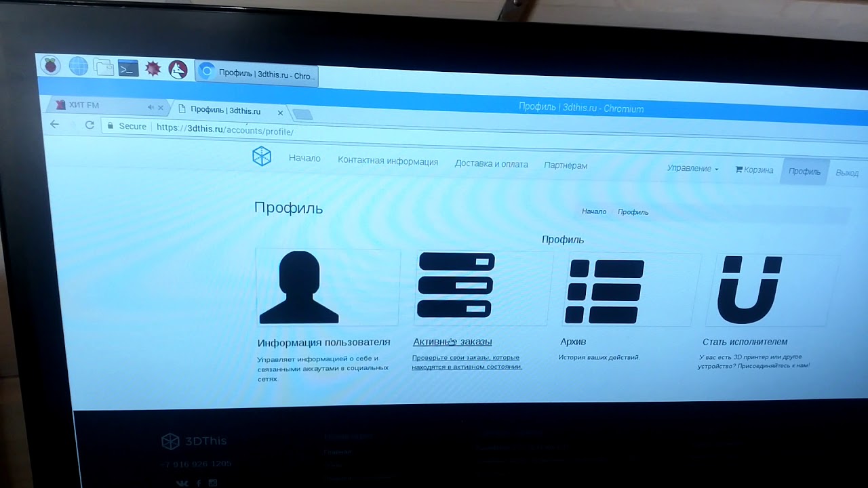This screenshot has height=488, width=868.
Task: Launch the terminal icon in taskbar
Action: pyautogui.click(x=128, y=68)
